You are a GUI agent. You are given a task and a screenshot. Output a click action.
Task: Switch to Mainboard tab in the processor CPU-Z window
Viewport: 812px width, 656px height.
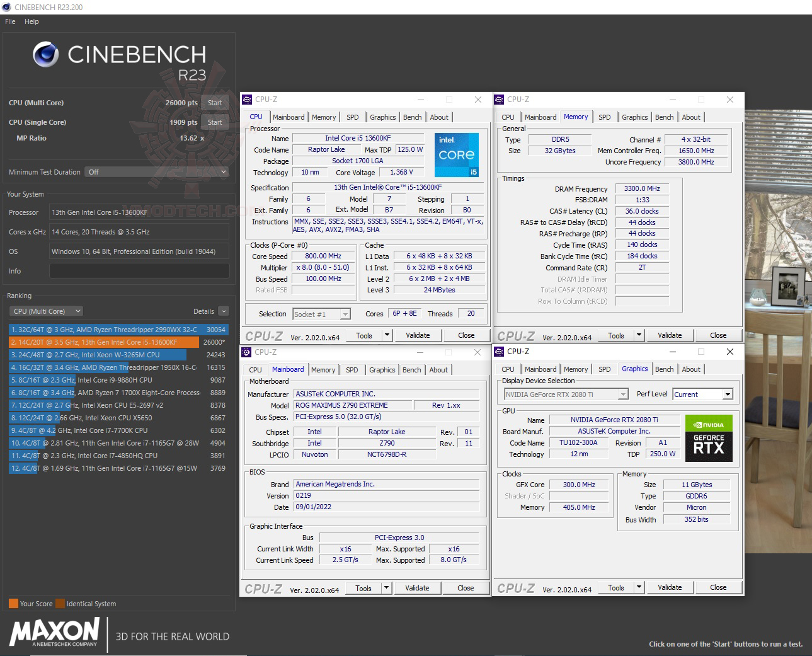289,117
